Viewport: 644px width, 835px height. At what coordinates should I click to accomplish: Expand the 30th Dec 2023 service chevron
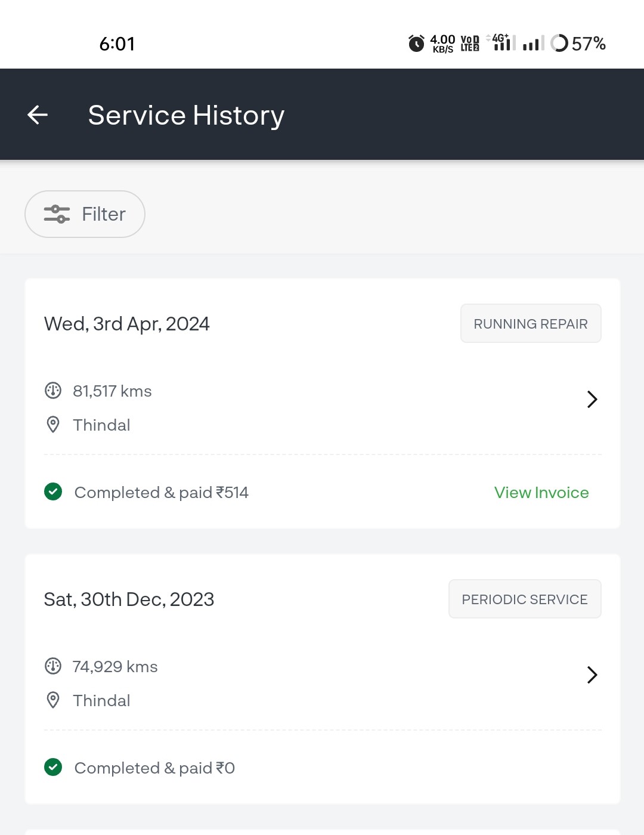[592, 675]
